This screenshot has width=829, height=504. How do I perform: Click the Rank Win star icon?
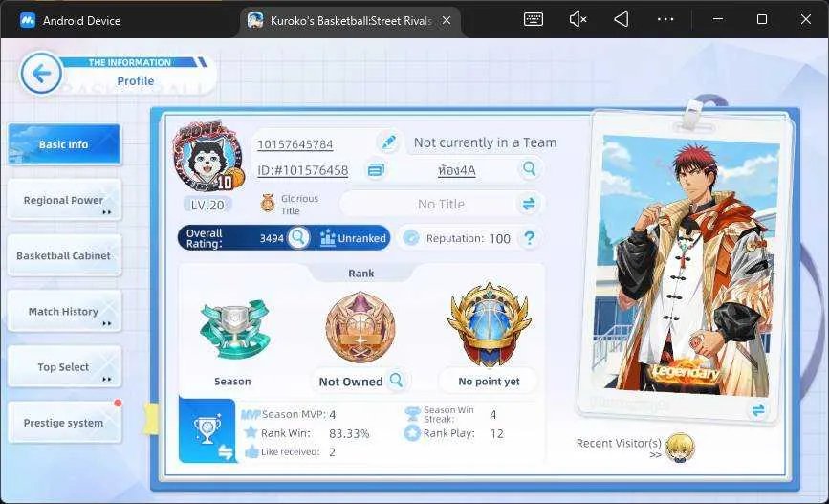pos(251,432)
